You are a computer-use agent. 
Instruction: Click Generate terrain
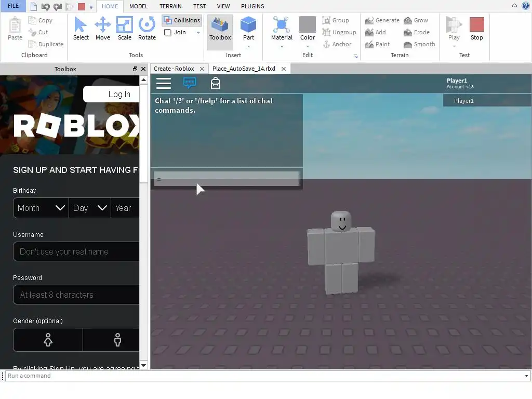click(382, 20)
